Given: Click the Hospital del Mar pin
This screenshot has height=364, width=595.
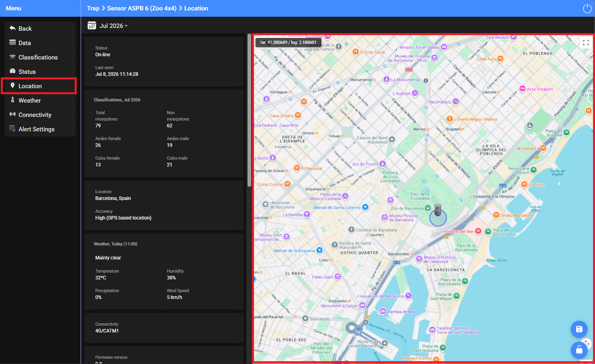Looking at the screenshot, I should coord(478,231).
